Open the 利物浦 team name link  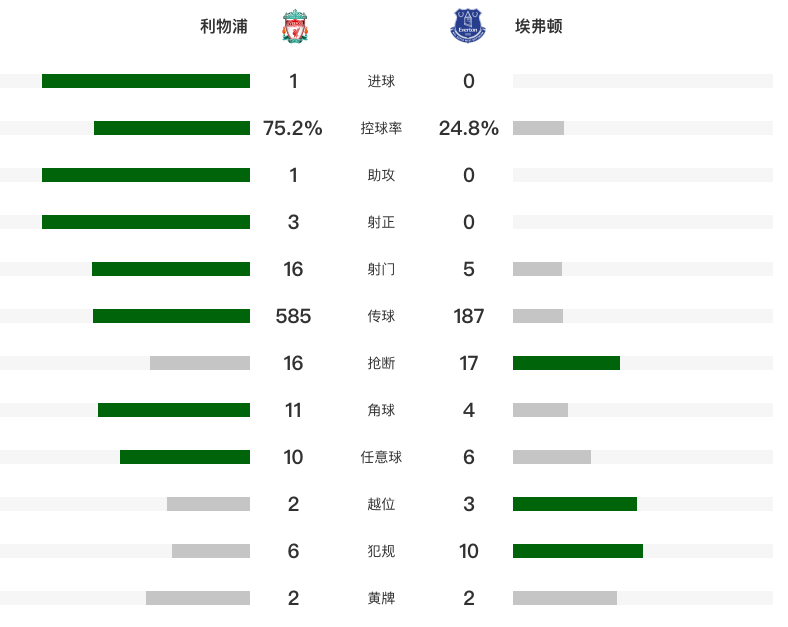(x=224, y=26)
